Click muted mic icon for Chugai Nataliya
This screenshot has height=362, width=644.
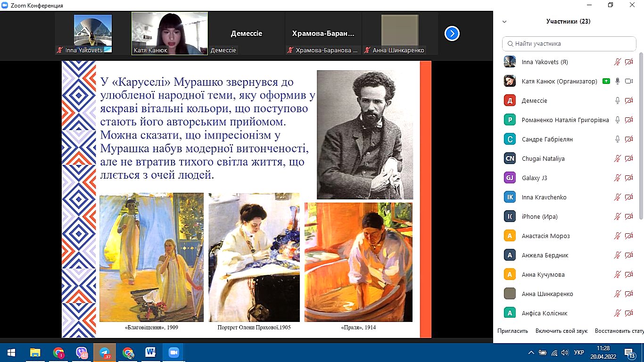coord(617,158)
